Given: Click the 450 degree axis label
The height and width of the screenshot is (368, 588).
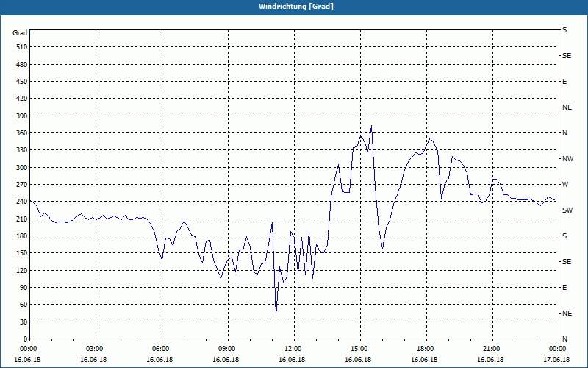Looking at the screenshot, I should click(x=22, y=82).
